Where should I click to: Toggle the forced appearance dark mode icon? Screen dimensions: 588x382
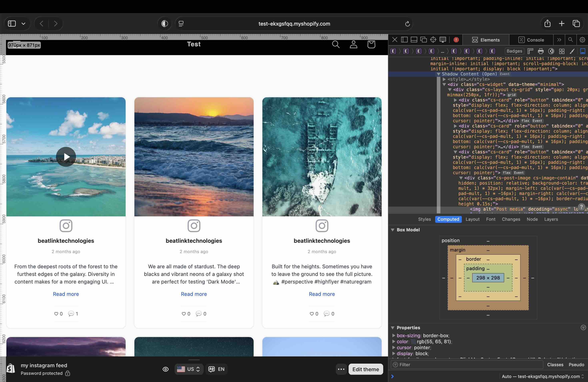(551, 51)
